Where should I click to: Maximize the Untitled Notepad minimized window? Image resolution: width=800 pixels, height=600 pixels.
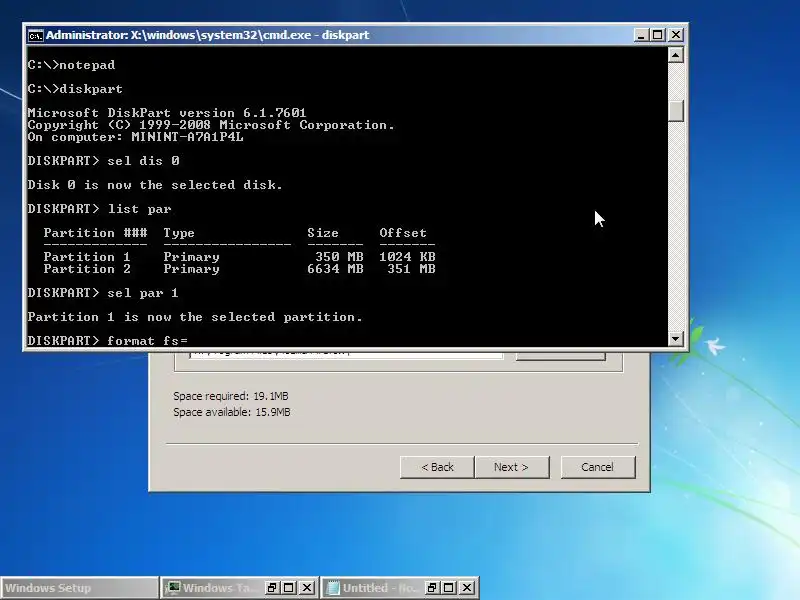[448, 588]
